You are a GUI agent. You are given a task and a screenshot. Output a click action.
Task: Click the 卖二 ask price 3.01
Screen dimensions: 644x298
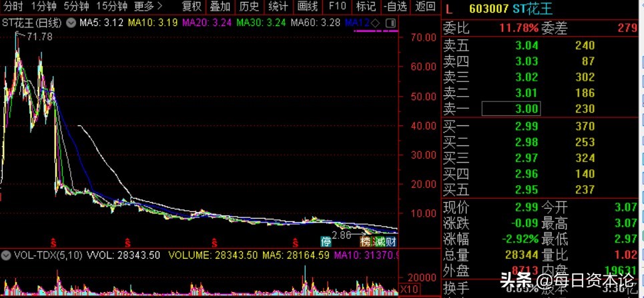(527, 93)
